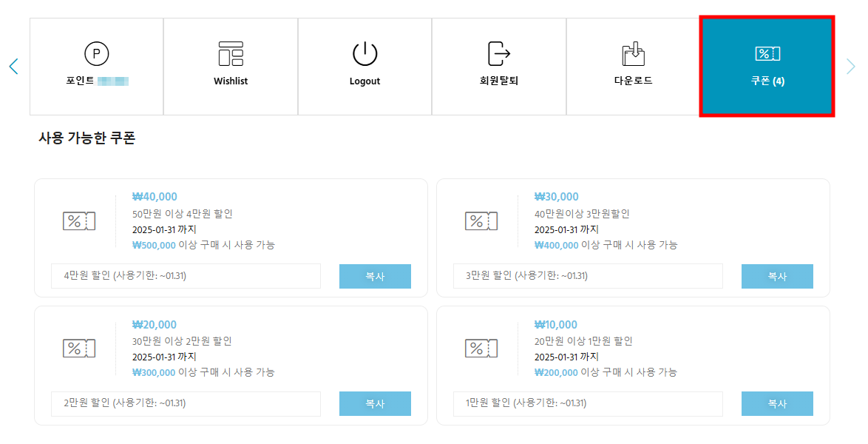Click the ₩30,000 coupon ticket icon
Screen dimensions: 868x444
481,221
